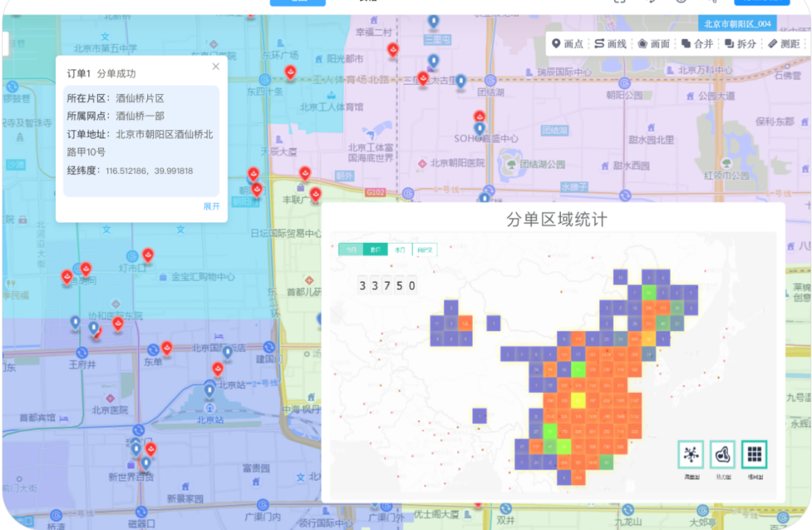Image resolution: width=812 pixels, height=530 pixels.
Task: Click the bright yellow grid cell on China map
Action: [x=579, y=400]
